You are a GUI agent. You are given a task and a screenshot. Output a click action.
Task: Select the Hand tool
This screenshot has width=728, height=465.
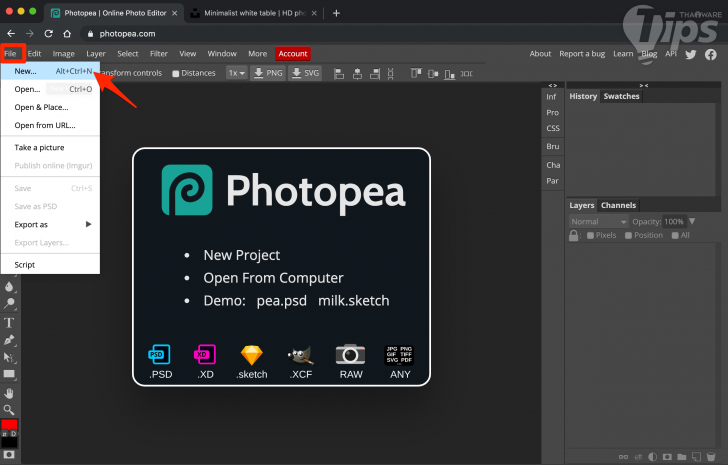click(x=10, y=392)
